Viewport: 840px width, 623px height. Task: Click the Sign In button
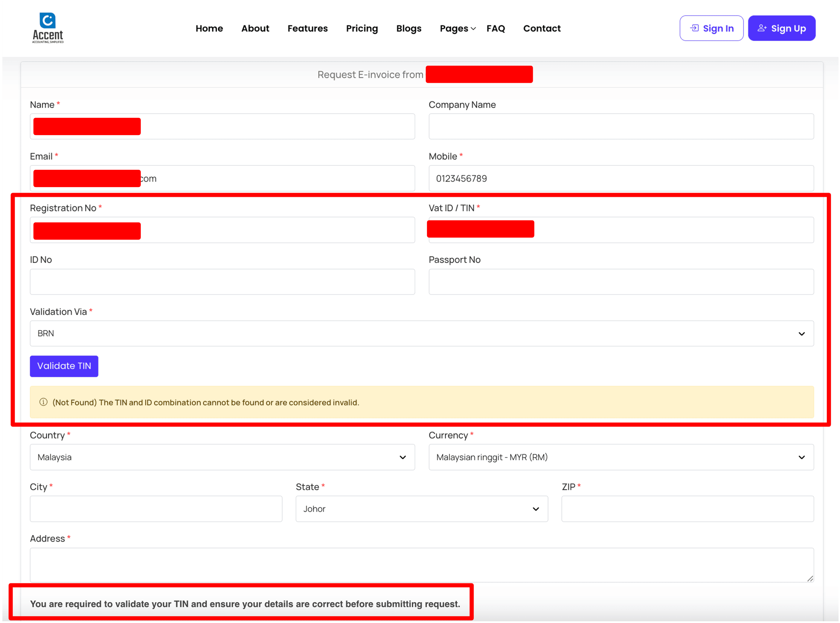[711, 28]
